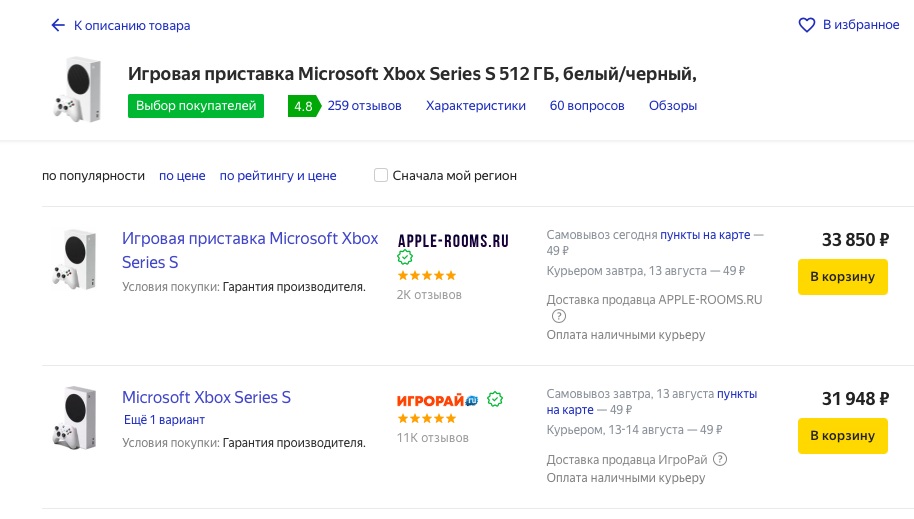Viewport: 914px width, 519px height.
Task: Open the Характеристики section
Action: tap(475, 106)
